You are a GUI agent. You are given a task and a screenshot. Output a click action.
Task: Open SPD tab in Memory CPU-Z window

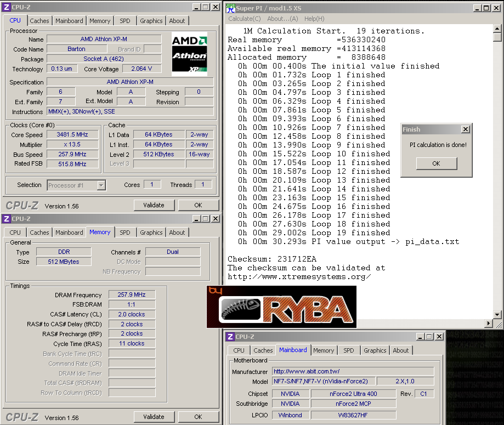pos(125,233)
